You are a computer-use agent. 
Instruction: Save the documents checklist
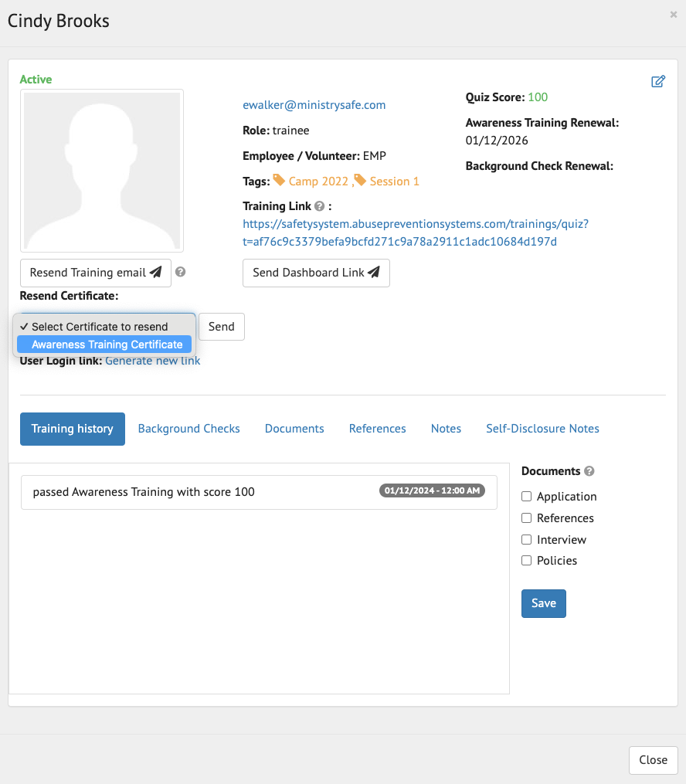543,603
